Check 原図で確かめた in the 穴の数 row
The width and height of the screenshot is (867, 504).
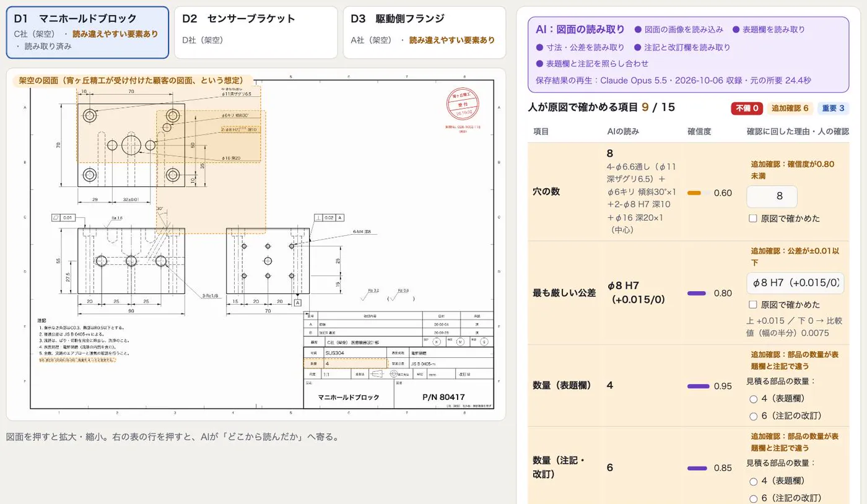(753, 218)
